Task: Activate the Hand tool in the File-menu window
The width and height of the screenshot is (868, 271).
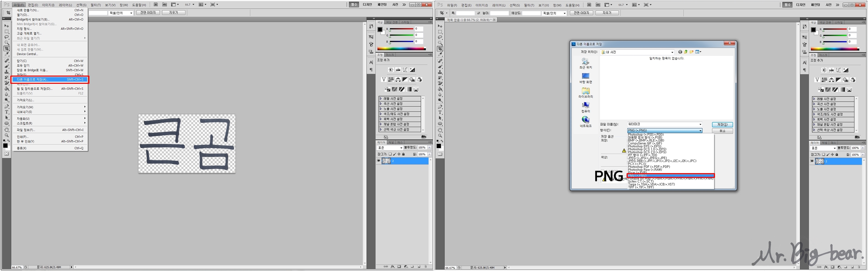Action: [x=7, y=130]
